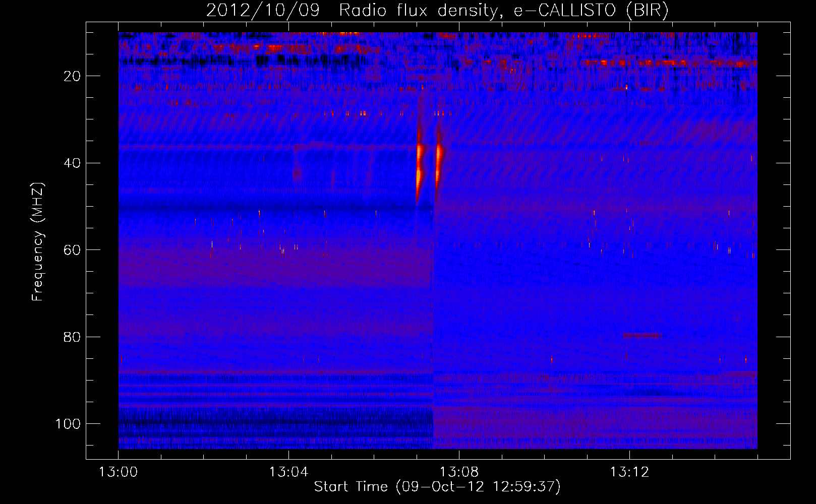The image size is (816, 504).
Task: Click the '40' frequency tick label
Action: 73,163
